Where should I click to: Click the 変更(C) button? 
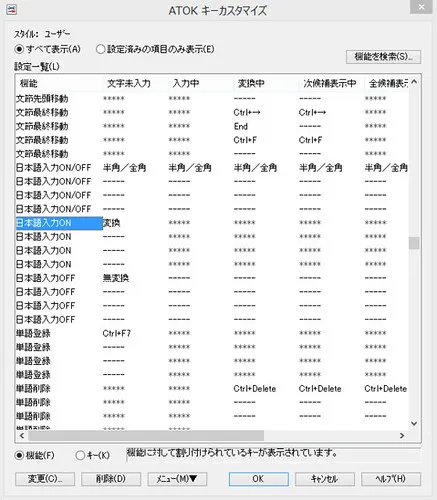[x=45, y=479]
